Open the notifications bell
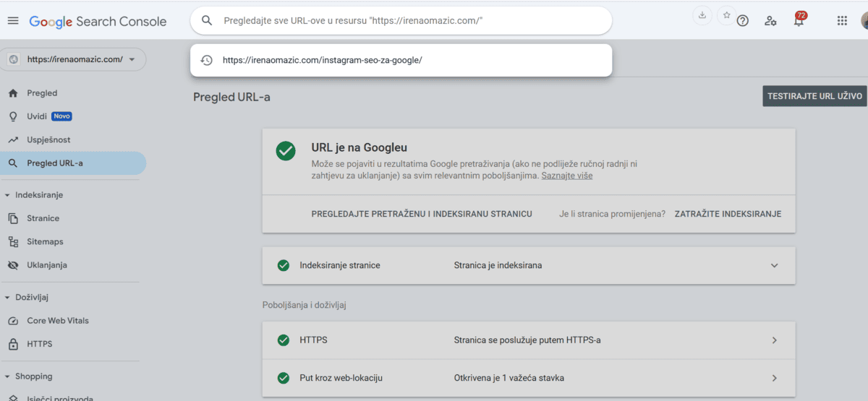This screenshot has height=401, width=868. tap(799, 21)
